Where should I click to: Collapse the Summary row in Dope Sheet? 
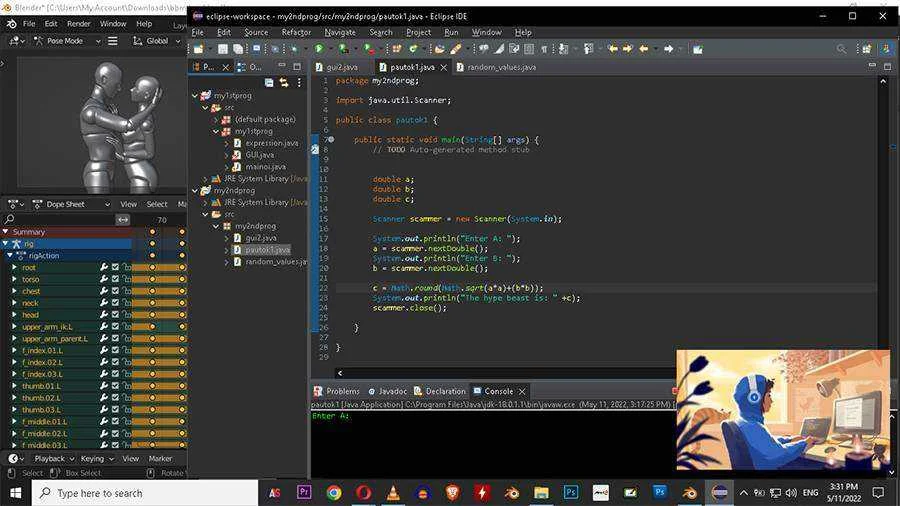(6, 232)
